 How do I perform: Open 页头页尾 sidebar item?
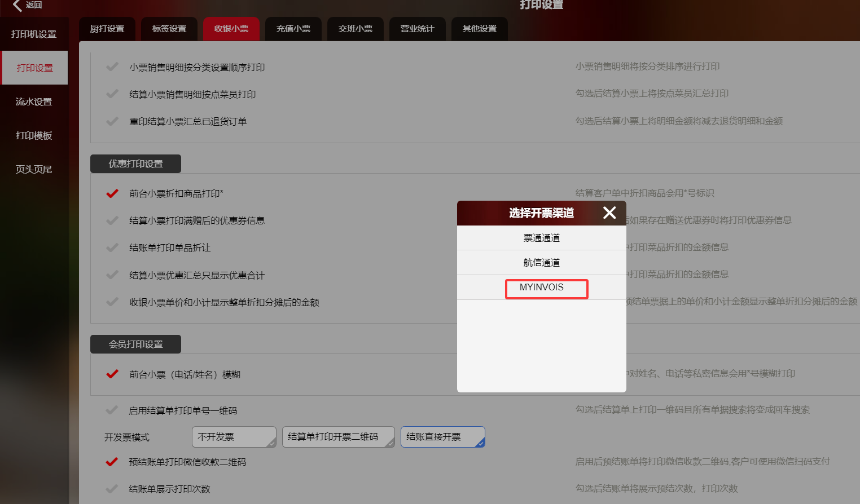pos(34,170)
